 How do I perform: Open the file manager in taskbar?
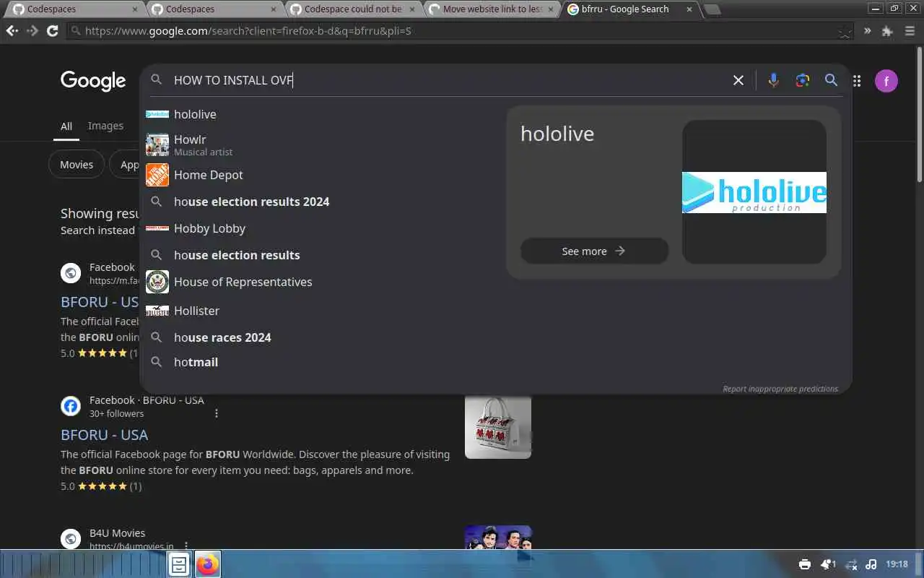[179, 564]
